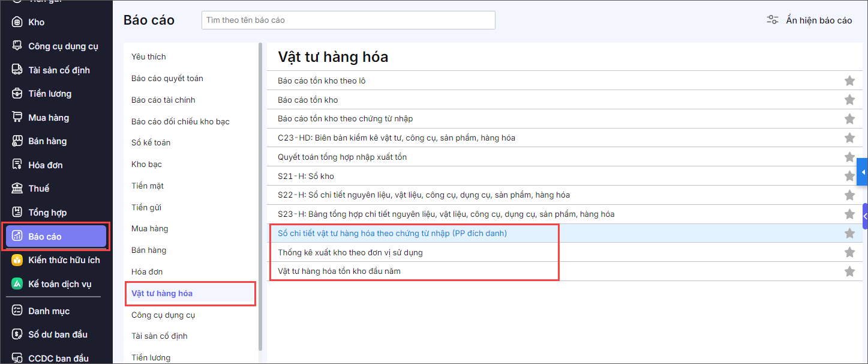This screenshot has width=868, height=364.
Task: Open Mua hàng in report category list
Action: 150,228
